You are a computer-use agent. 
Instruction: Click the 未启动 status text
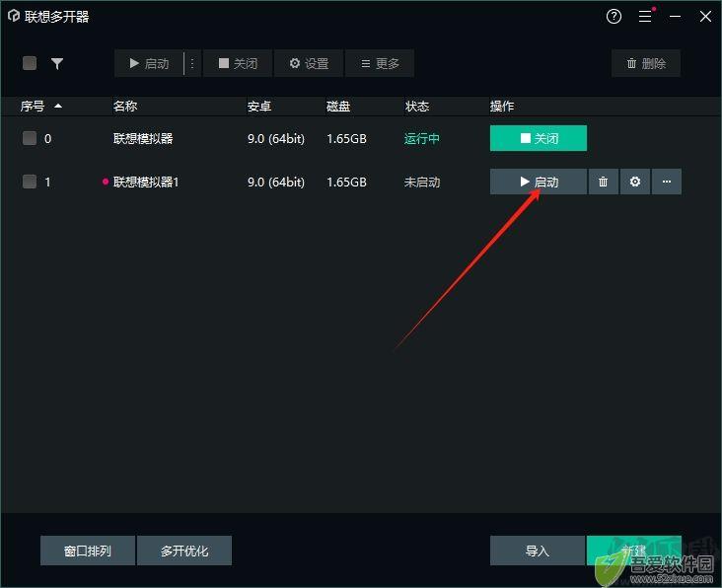coord(422,183)
